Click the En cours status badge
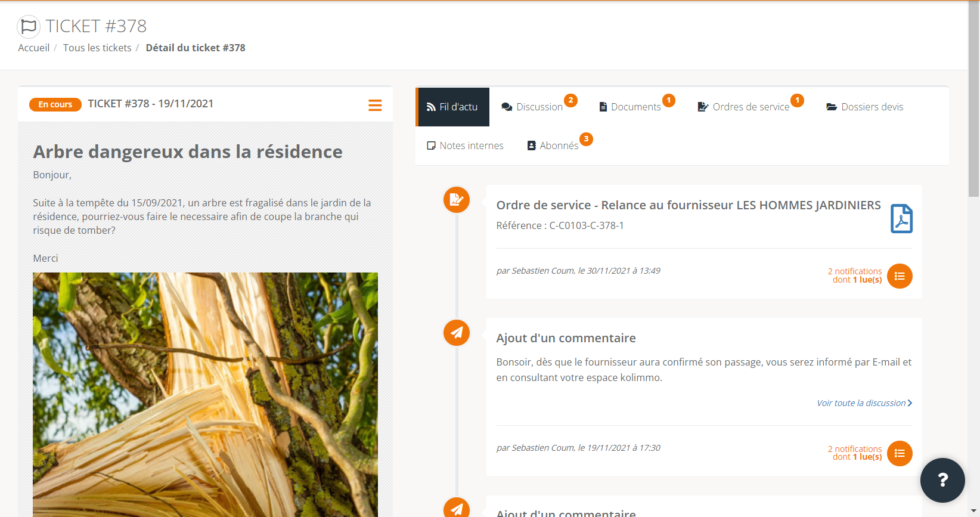 click(55, 104)
